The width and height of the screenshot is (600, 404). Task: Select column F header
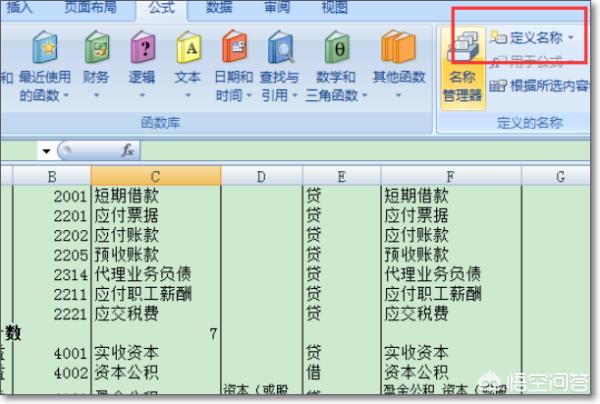(451, 176)
